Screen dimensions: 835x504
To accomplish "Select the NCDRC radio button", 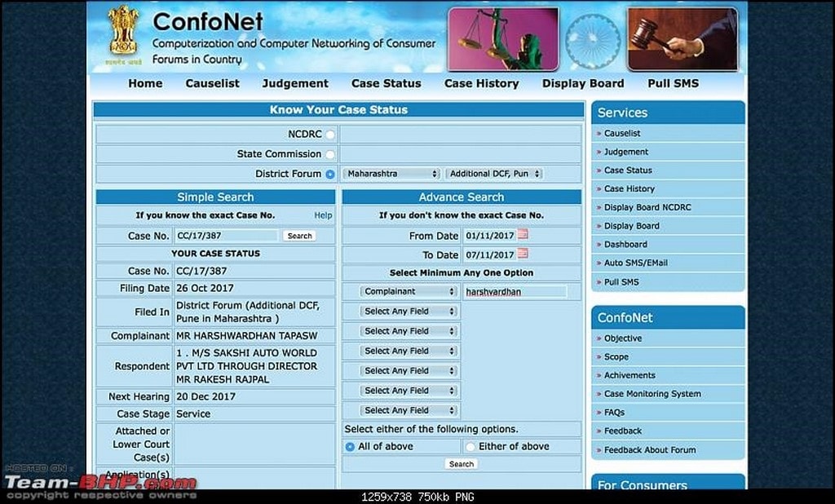I will tap(330, 135).
